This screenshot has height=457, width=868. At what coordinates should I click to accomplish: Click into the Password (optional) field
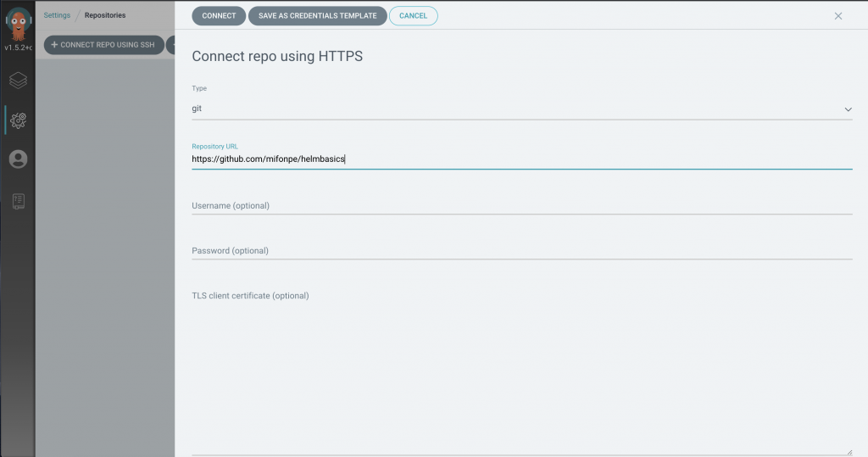(521, 250)
